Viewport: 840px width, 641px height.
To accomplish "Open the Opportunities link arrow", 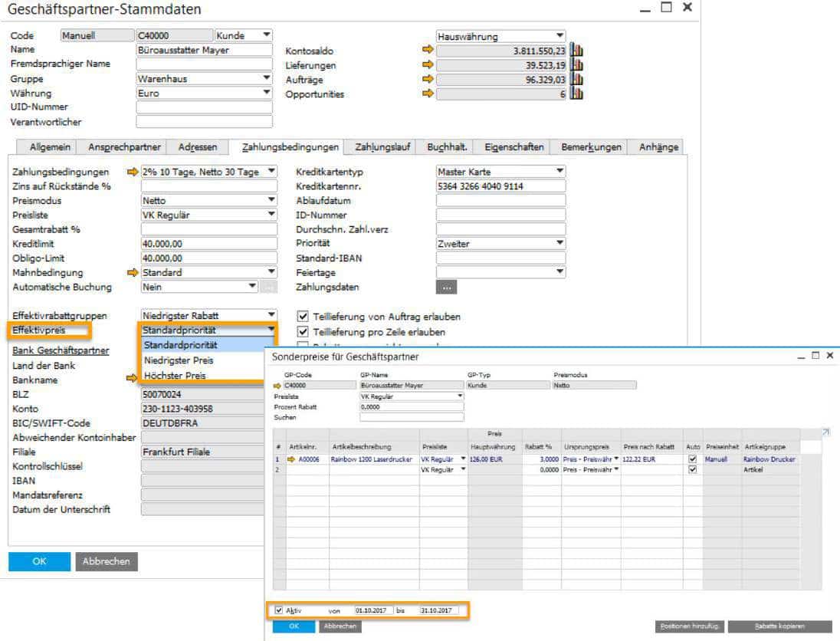I will coord(428,94).
